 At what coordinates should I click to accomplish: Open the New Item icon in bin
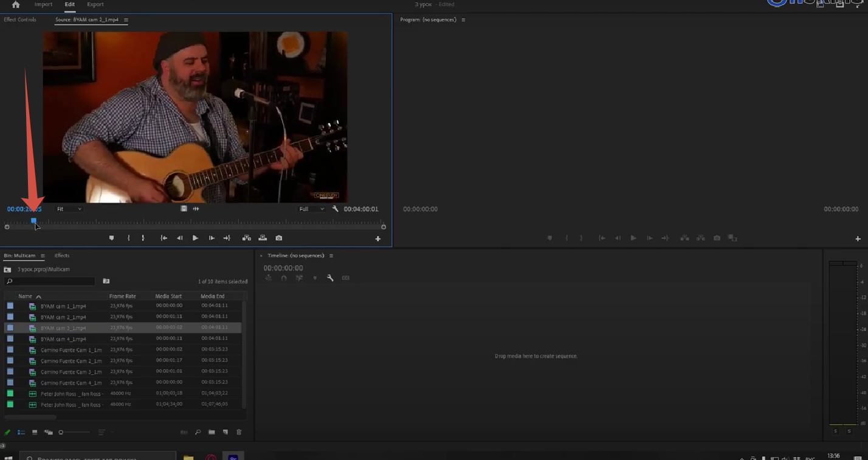pos(225,432)
